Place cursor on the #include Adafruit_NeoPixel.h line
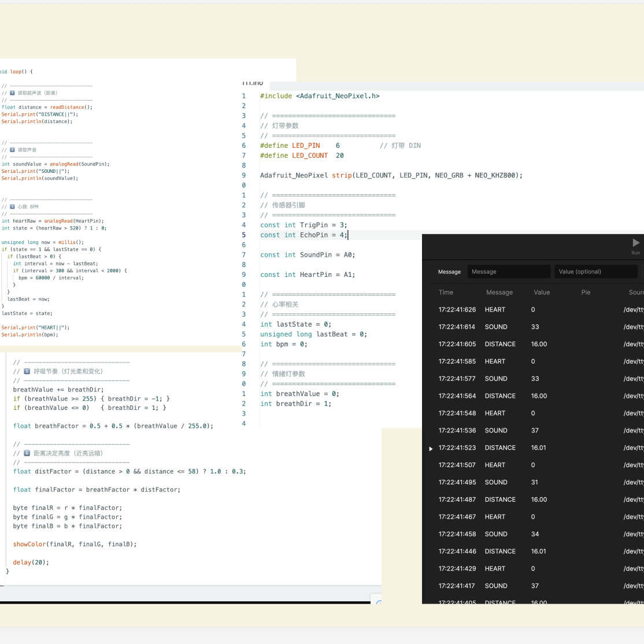 click(x=320, y=96)
